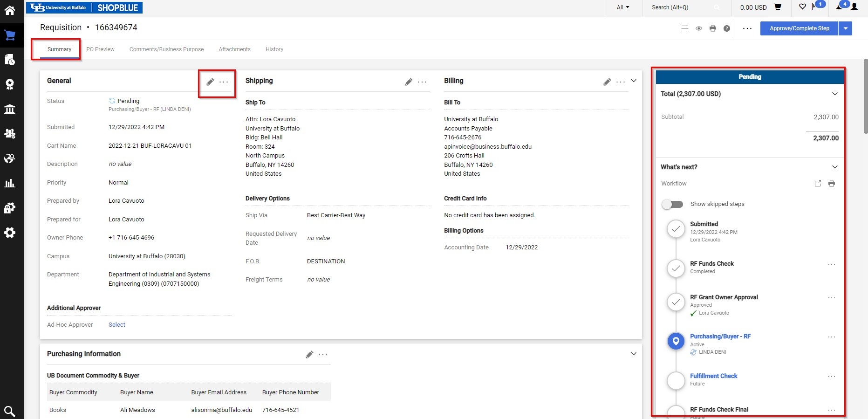Image resolution: width=868 pixels, height=419 pixels.
Task: Edit the General section with pencil icon
Action: tap(210, 82)
